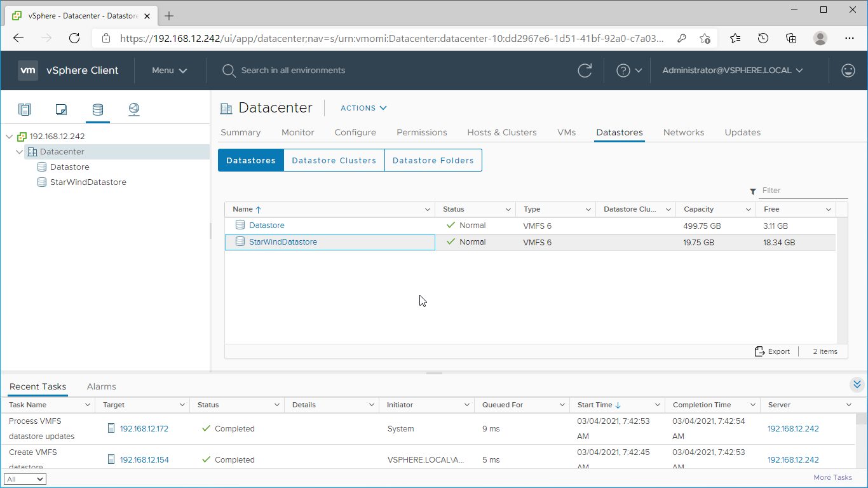Open target link 192.168.12.154
This screenshot has width=868, height=488.
click(x=144, y=460)
